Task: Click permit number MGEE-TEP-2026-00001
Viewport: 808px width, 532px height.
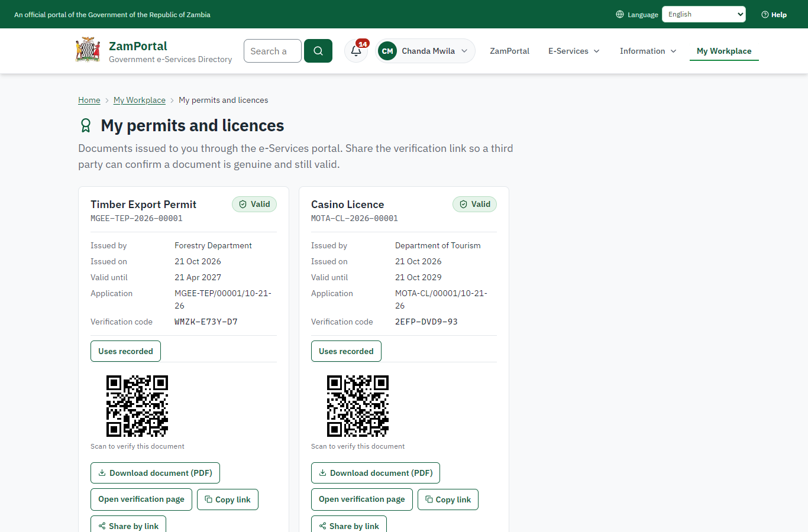Action: coord(137,218)
